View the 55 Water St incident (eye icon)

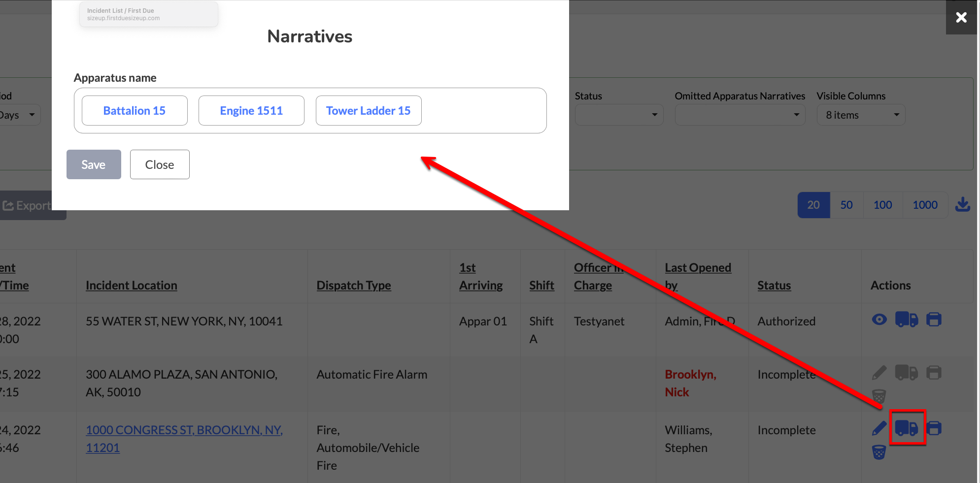click(x=879, y=320)
